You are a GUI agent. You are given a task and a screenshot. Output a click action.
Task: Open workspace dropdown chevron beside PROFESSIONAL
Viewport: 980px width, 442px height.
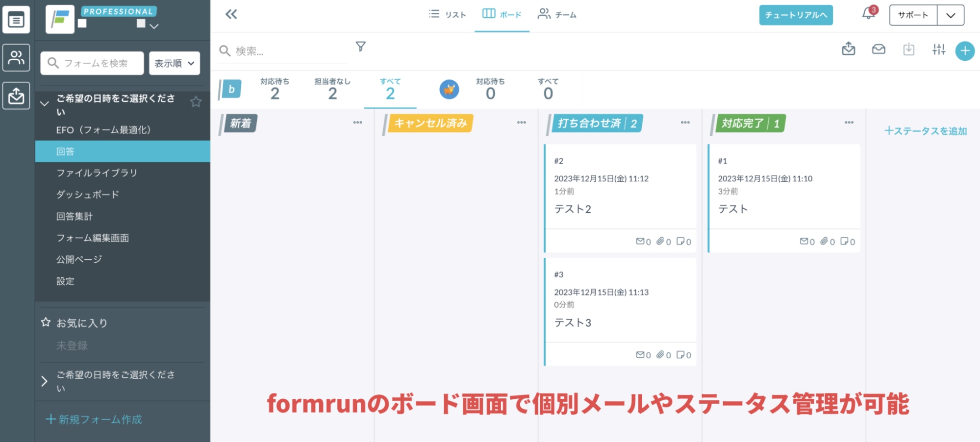pyautogui.click(x=154, y=25)
